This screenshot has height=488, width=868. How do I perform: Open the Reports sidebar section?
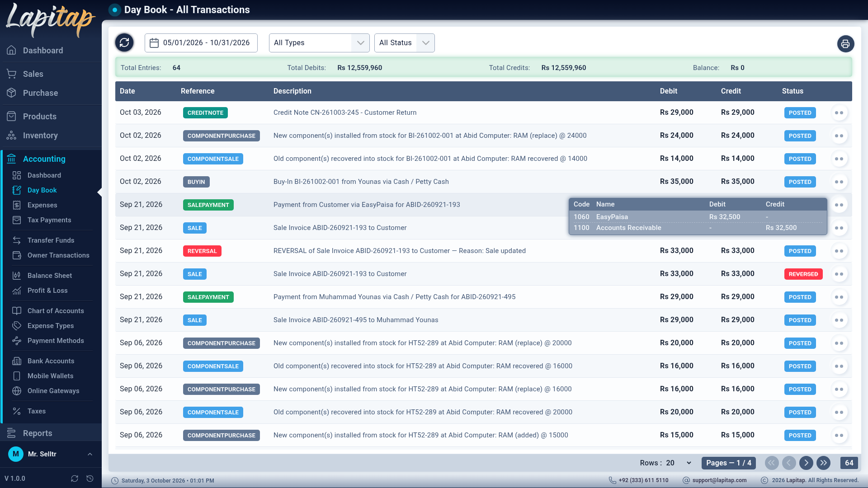click(51, 433)
